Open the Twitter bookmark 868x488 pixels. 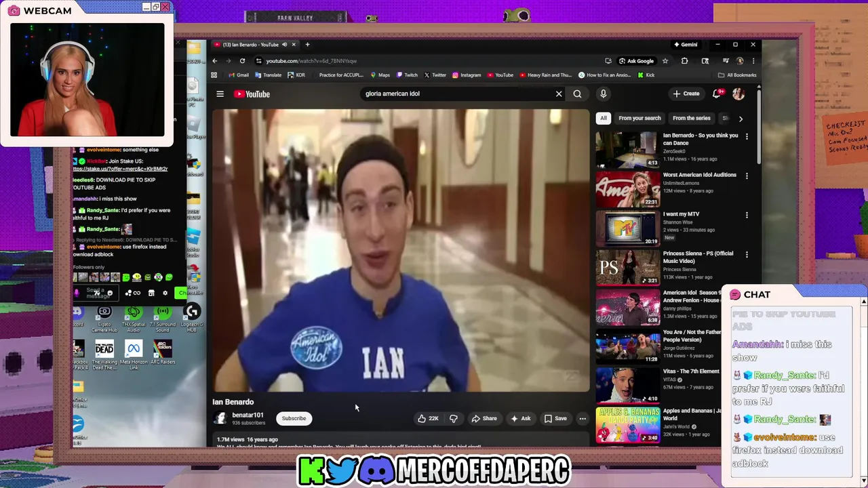click(435, 75)
